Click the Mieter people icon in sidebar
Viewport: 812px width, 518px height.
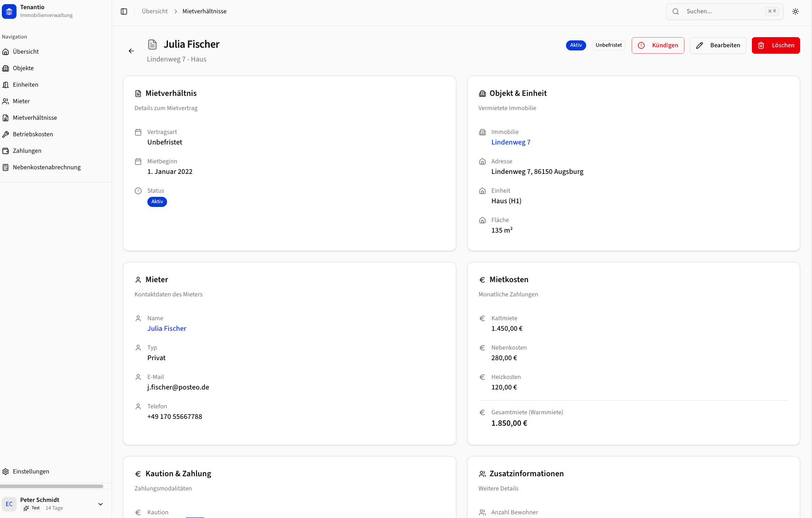pos(6,101)
